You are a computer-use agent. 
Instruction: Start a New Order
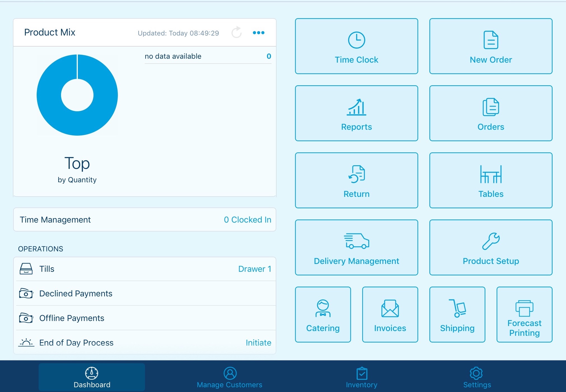[490, 46]
